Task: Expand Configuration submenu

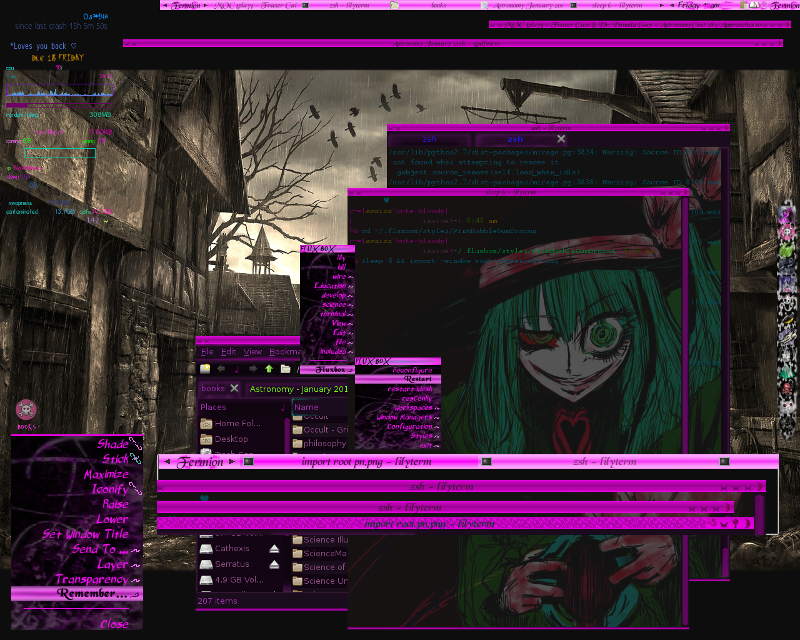Action: 398,427
